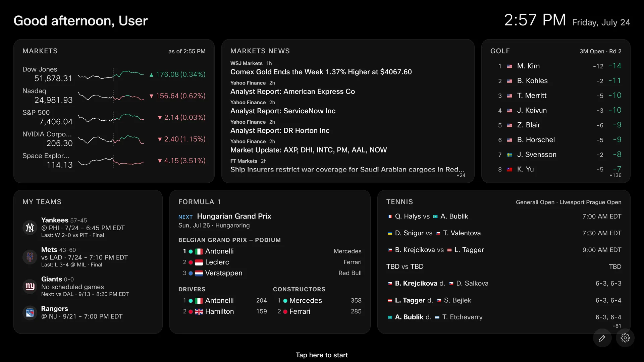Click the Dow Jones sparkline chart
644x362 pixels.
pyautogui.click(x=111, y=74)
